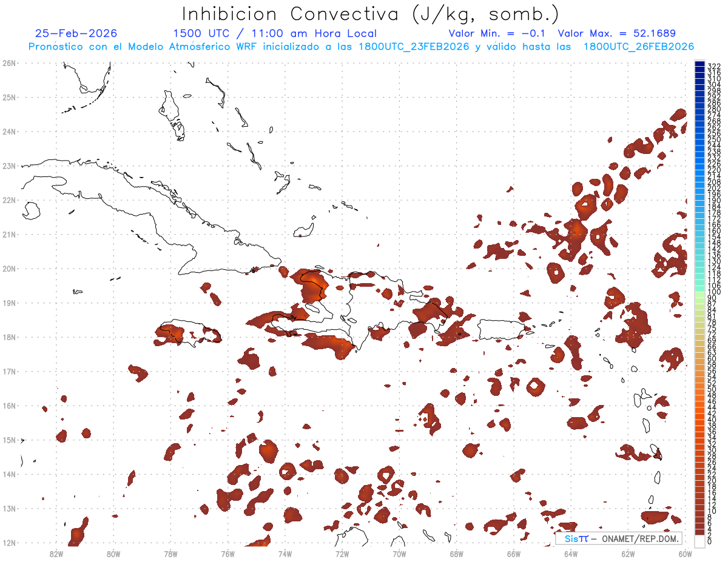The image size is (728, 562).
Task: Click the date '25-Feb-2026'
Action: [x=76, y=33]
